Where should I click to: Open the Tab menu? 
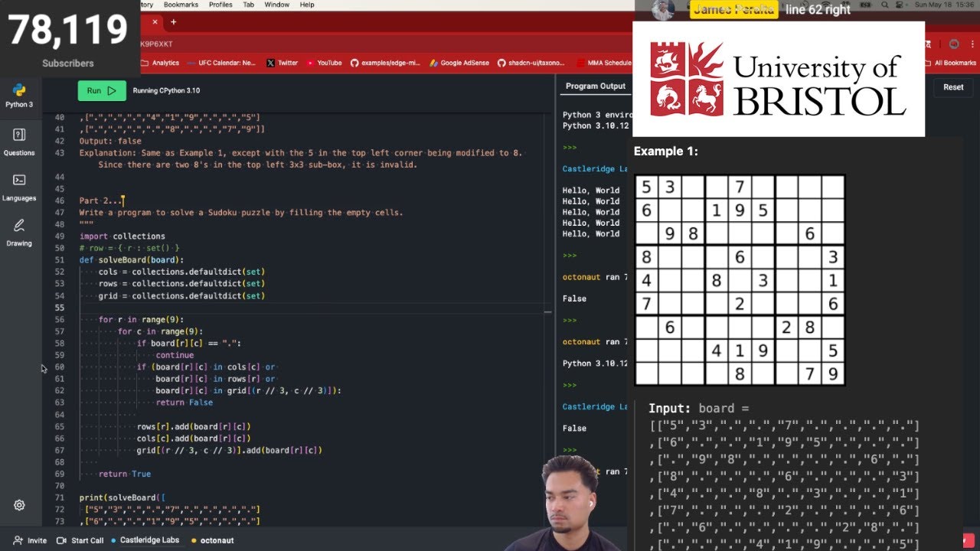[248, 5]
